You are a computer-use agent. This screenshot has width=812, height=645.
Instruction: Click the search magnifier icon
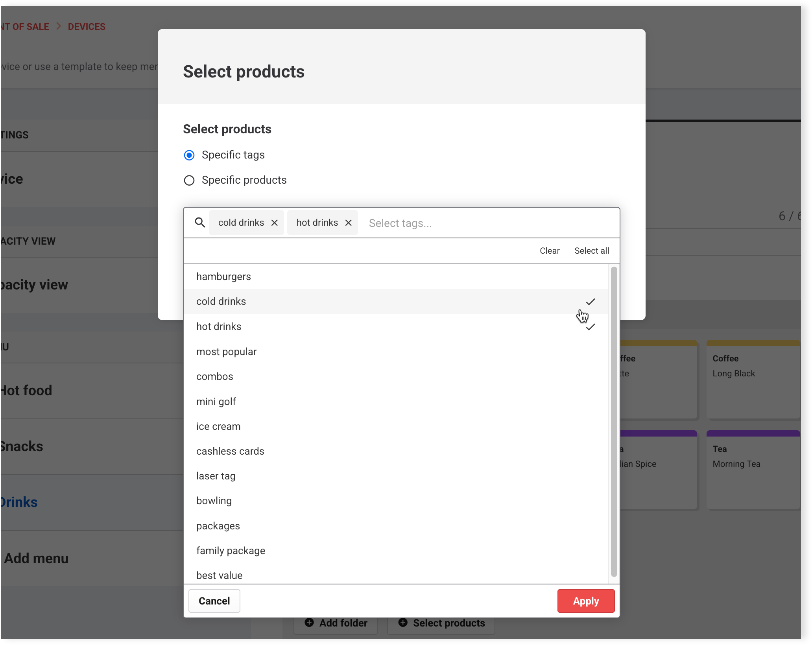point(200,223)
